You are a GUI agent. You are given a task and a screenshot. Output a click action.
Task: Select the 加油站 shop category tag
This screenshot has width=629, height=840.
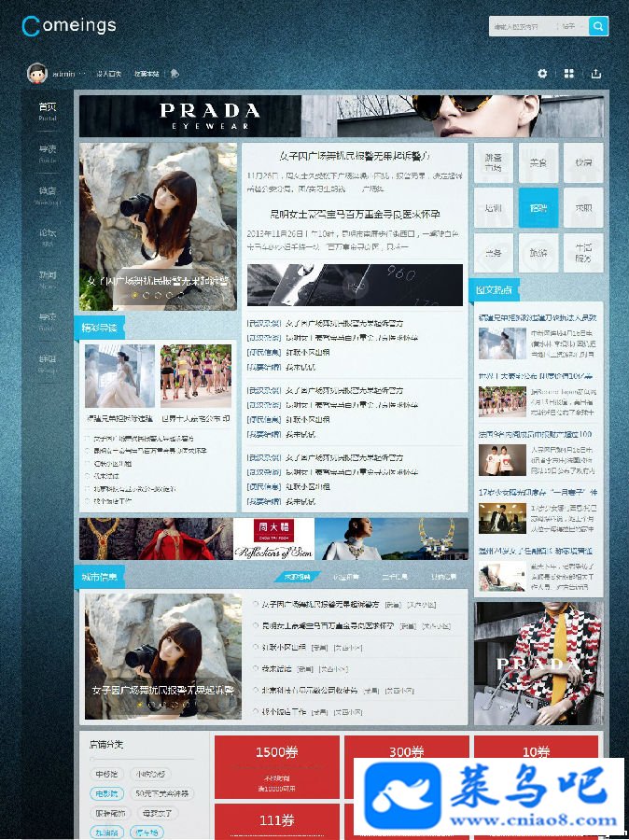coord(106,832)
